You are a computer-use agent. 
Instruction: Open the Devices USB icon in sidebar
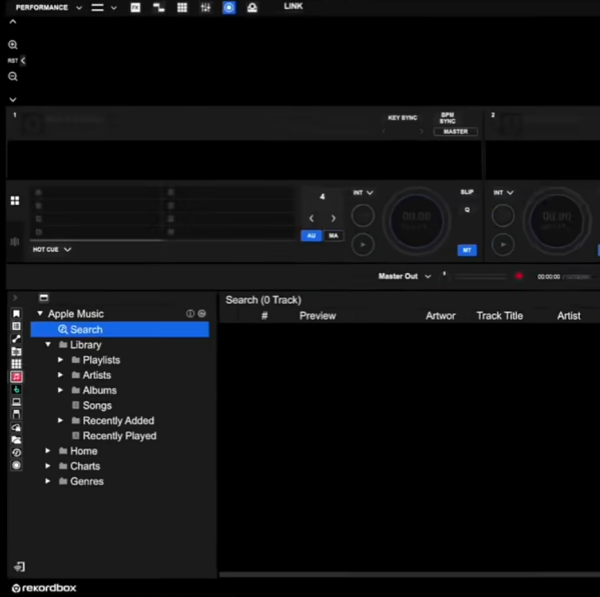[16, 414]
